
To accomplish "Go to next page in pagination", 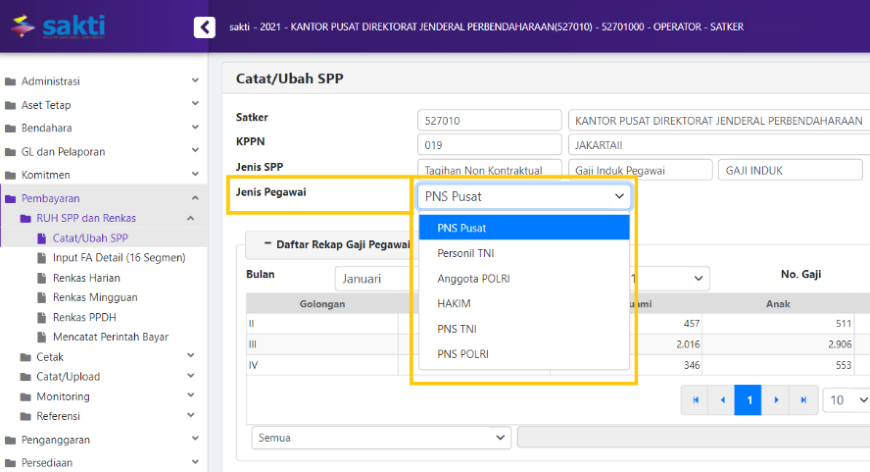I will point(775,400).
